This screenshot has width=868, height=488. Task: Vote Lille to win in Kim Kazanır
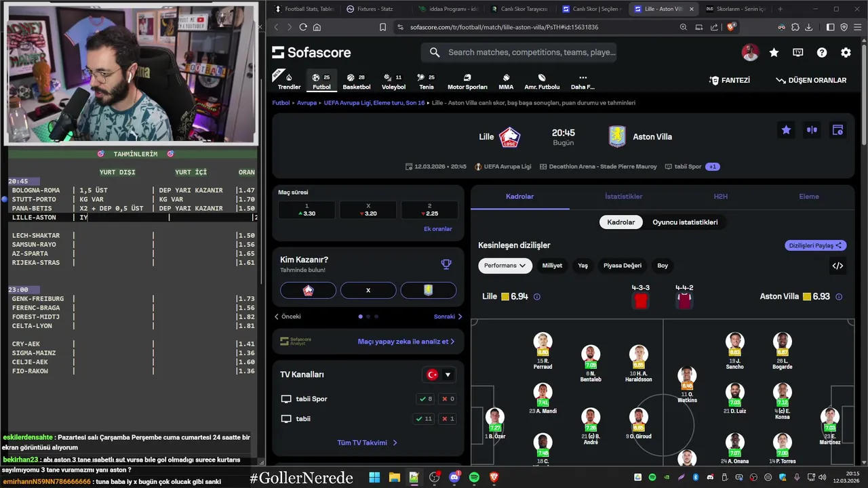pyautogui.click(x=308, y=290)
